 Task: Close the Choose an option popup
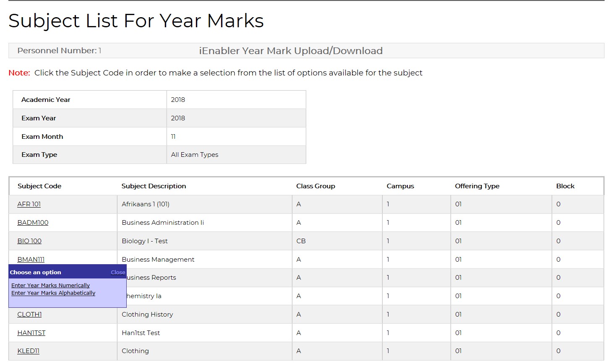[118, 272]
